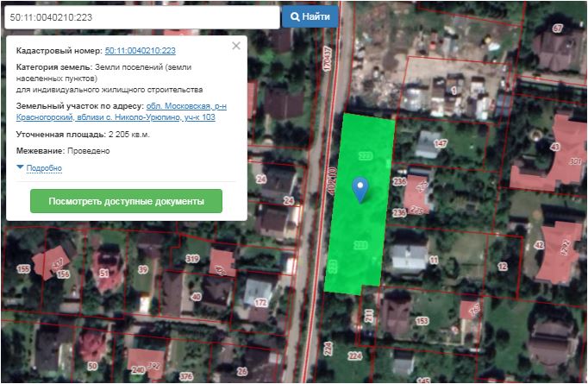The height and width of the screenshot is (384, 588).
Task: Close the cadastral info panel
Action: coord(236,47)
